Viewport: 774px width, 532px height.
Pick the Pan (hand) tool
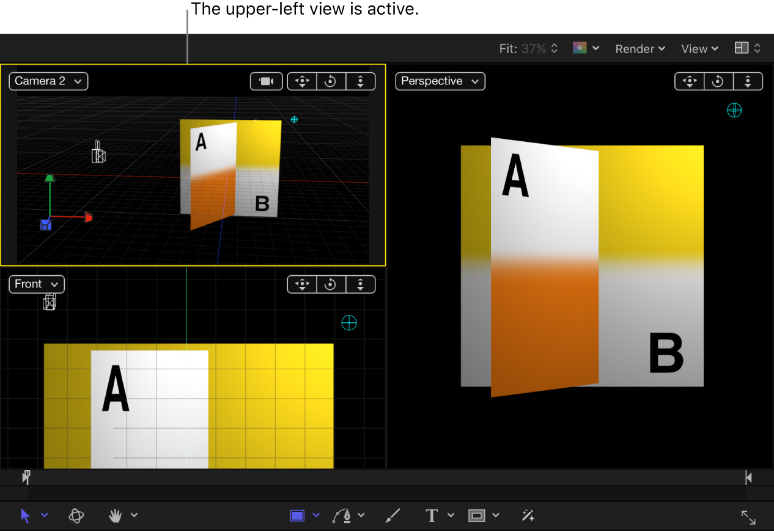115,515
